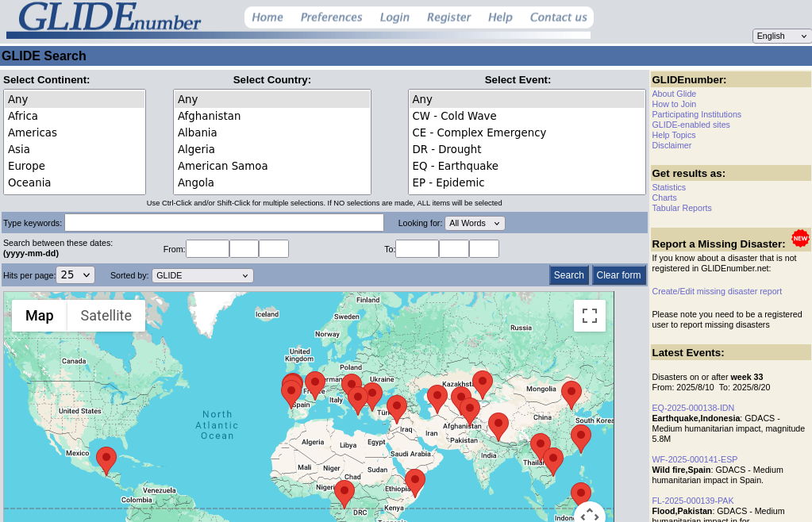Click the map marker over Afghanistan
812x522 pixels.
[x=470, y=411]
